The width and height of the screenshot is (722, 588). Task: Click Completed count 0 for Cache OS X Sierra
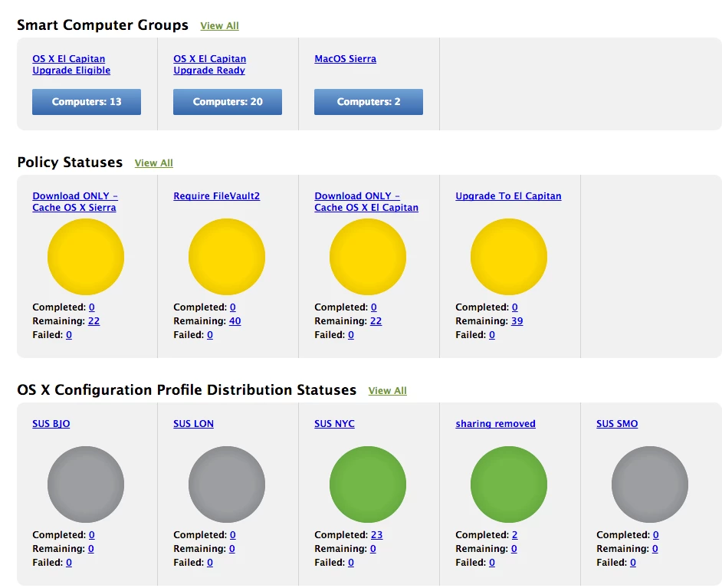(92, 307)
